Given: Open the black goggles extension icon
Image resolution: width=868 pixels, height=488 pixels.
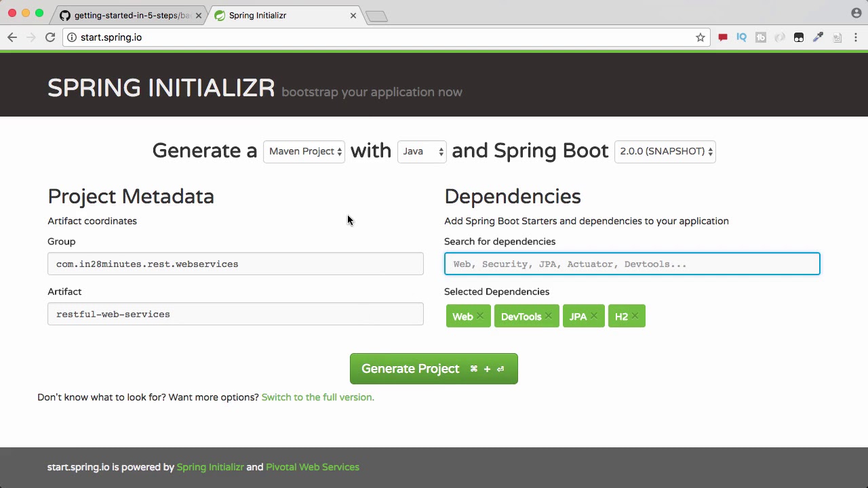Looking at the screenshot, I should pyautogui.click(x=799, y=37).
